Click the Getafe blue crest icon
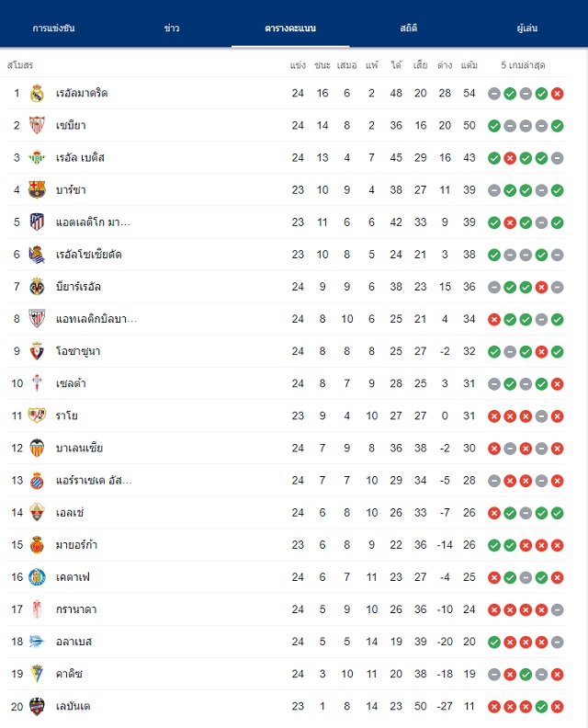The image size is (588, 728). (x=37, y=577)
